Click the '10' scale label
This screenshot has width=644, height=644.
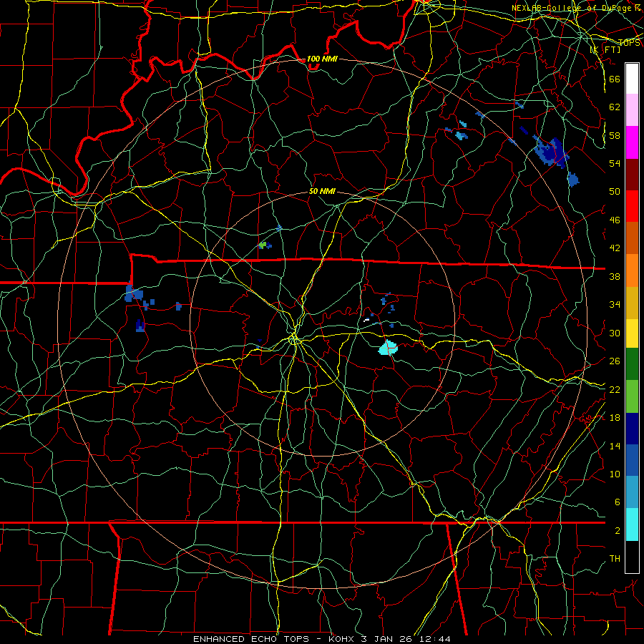pos(615,474)
